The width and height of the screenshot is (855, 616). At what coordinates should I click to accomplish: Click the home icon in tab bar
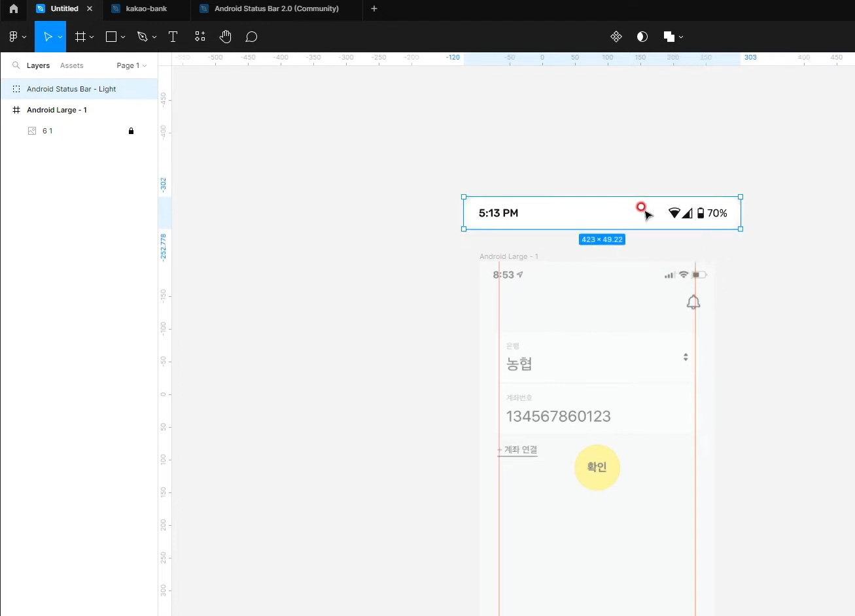pyautogui.click(x=13, y=9)
